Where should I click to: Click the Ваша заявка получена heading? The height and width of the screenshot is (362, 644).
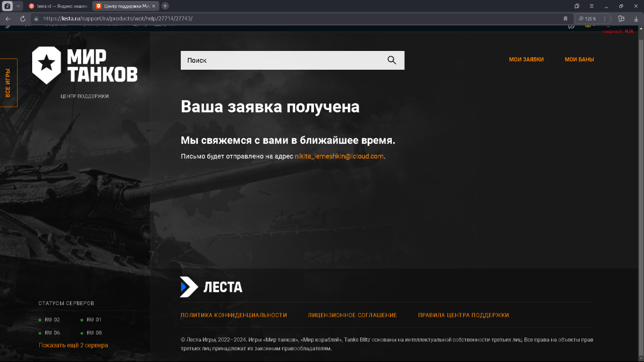pos(270,107)
